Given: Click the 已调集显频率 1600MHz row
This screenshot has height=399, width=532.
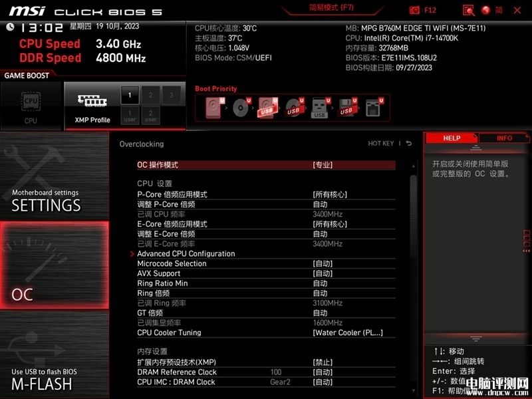Looking at the screenshot, I should pyautogui.click(x=266, y=323).
